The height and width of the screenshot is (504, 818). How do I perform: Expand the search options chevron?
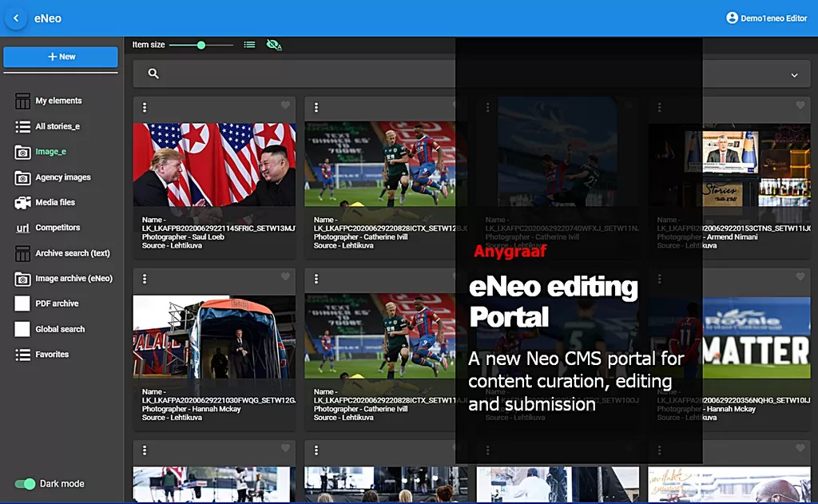(x=794, y=75)
